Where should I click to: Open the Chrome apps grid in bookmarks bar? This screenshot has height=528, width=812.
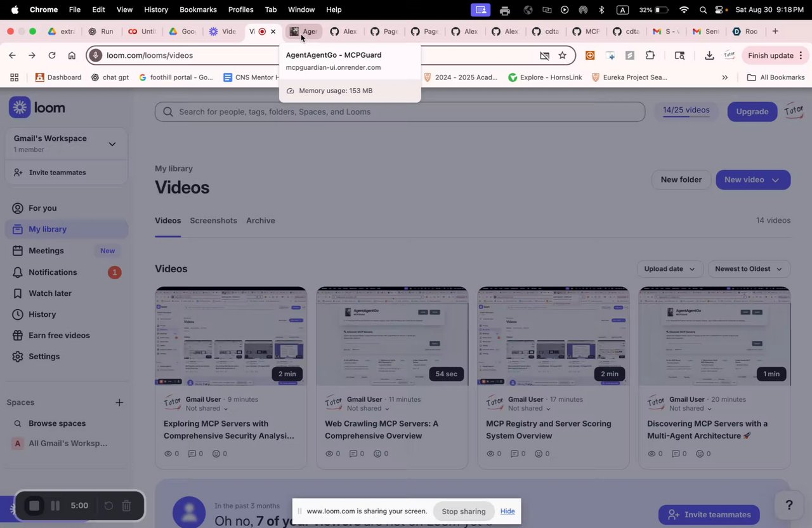14,77
